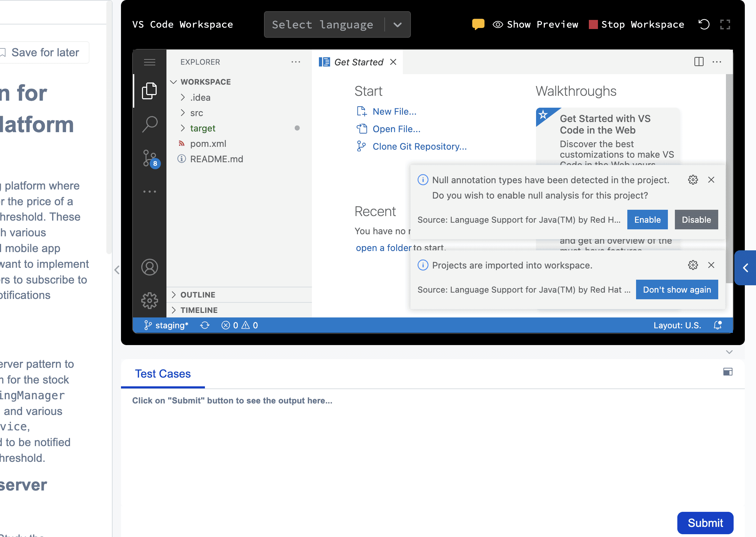
Task: Click the Accounts icon in activity bar
Action: [150, 267]
